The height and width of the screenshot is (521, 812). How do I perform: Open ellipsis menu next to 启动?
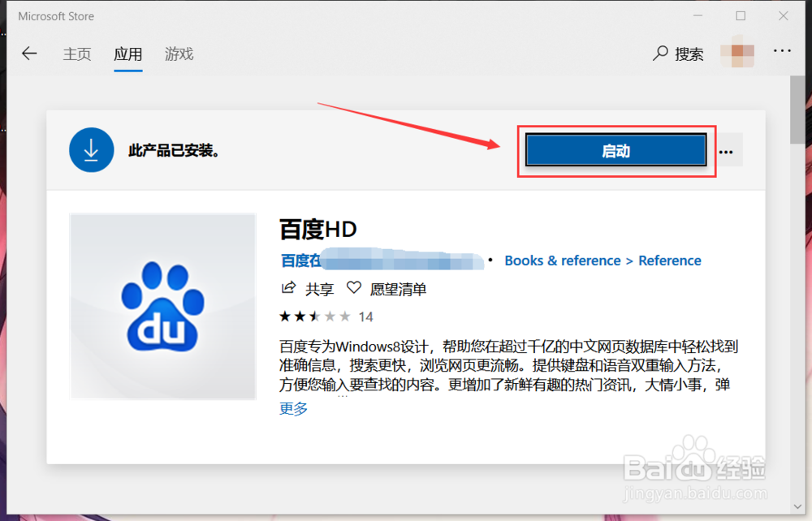point(726,152)
